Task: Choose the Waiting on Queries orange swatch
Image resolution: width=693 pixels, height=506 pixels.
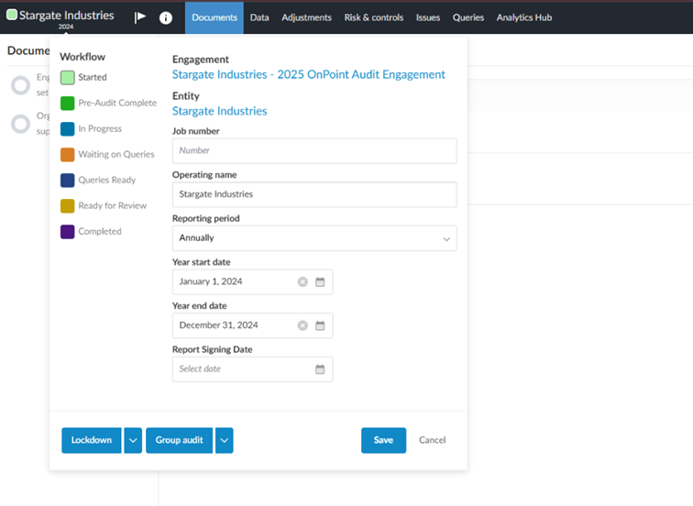Action: point(67,154)
